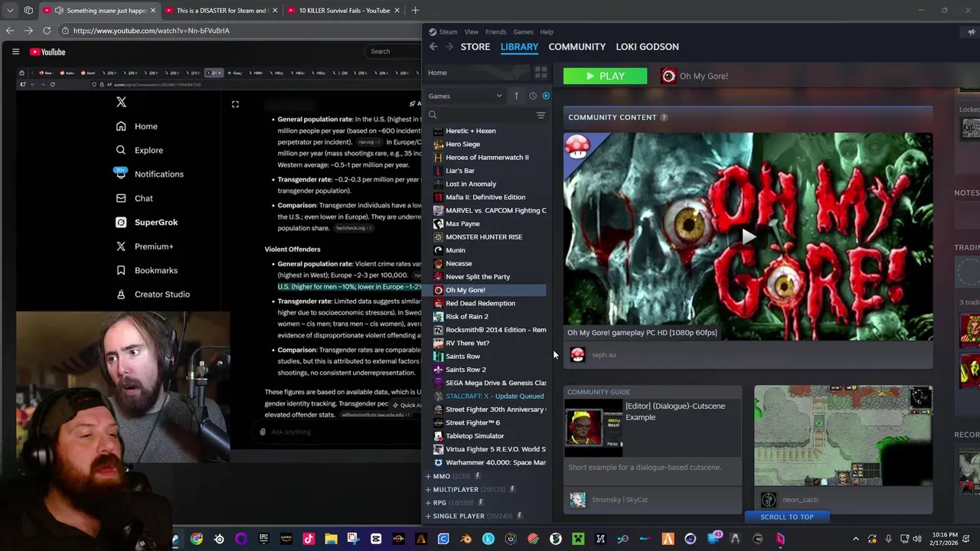Open seph.au author avatar

click(x=577, y=354)
